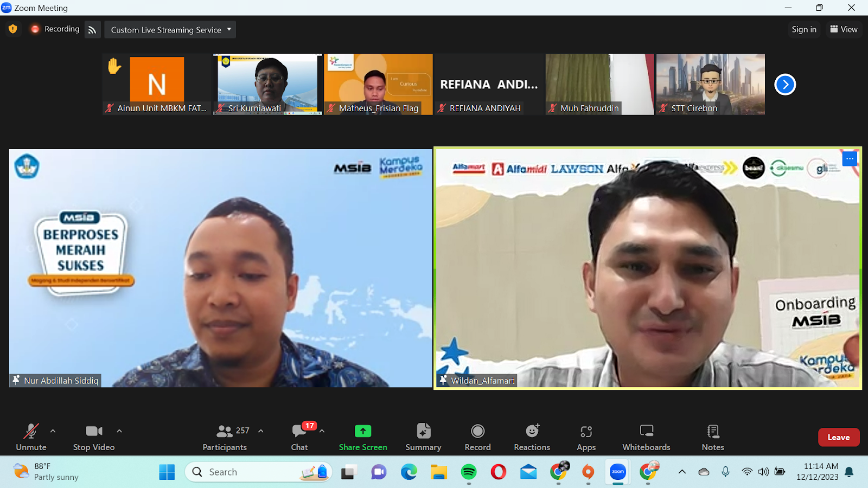Click the encryption shield icon

click(x=13, y=29)
